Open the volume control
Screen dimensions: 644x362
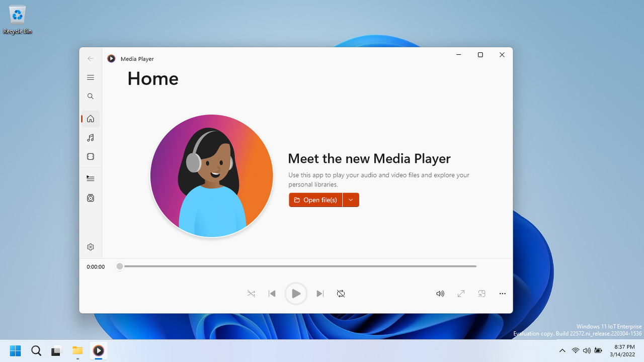pos(440,294)
